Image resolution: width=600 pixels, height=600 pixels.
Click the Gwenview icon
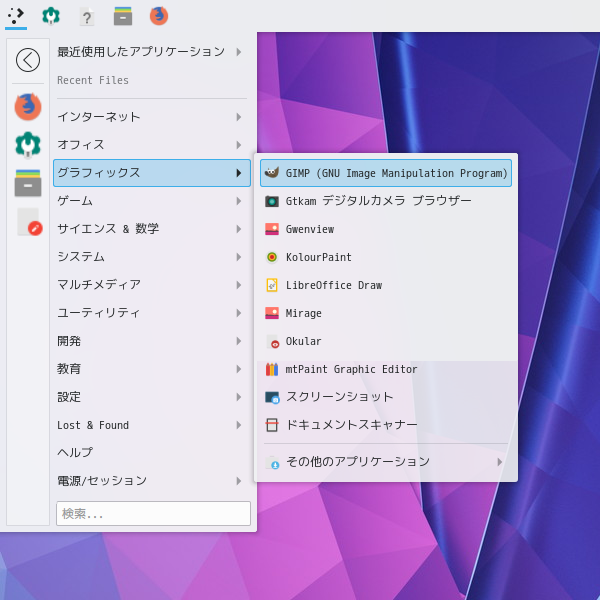[x=272, y=229]
